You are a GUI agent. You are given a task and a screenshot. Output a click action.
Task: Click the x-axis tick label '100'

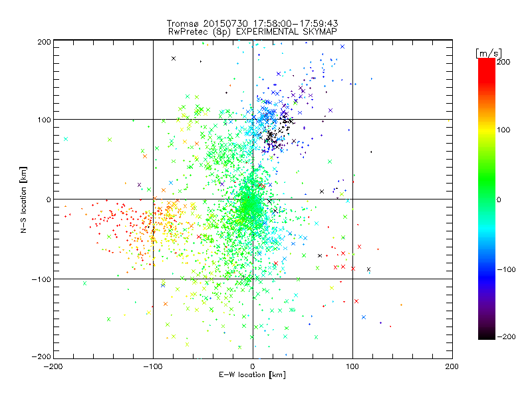tap(352, 366)
